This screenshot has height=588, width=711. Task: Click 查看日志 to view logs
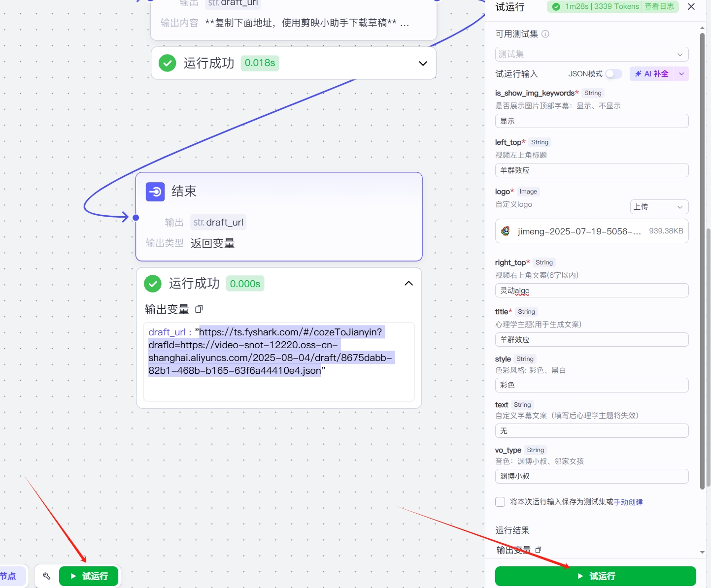click(x=659, y=6)
